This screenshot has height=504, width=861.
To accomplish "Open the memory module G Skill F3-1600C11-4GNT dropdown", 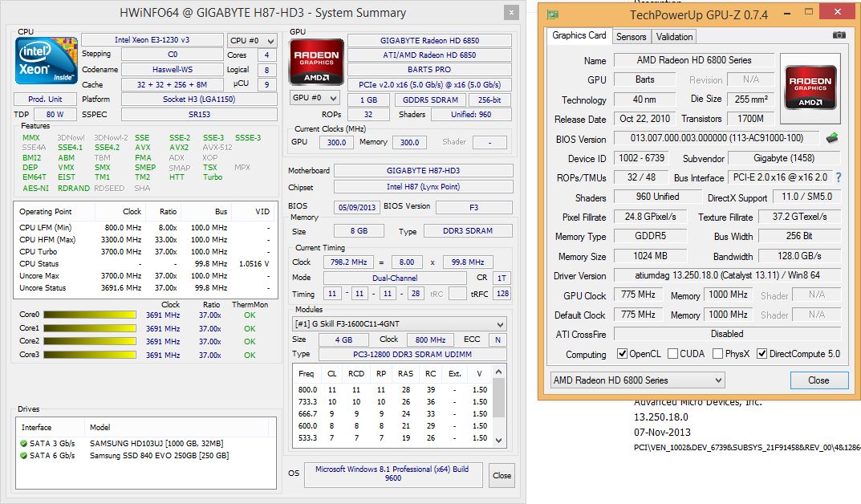I will pos(399,324).
